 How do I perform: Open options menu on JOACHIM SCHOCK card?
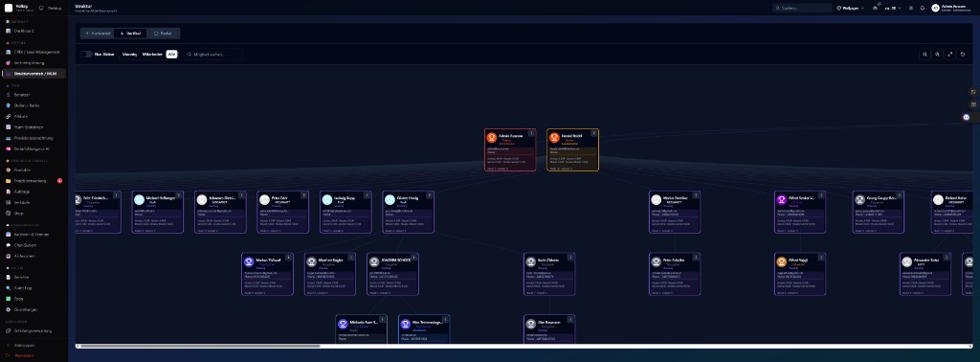(x=414, y=257)
